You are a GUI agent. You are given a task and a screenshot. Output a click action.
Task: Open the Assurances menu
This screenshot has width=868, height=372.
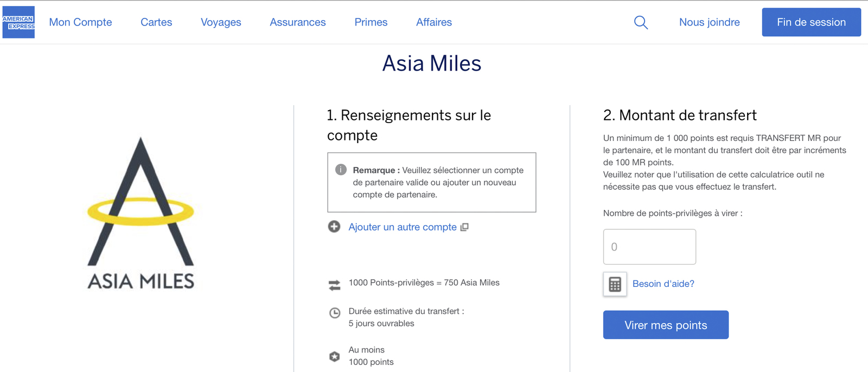point(298,22)
